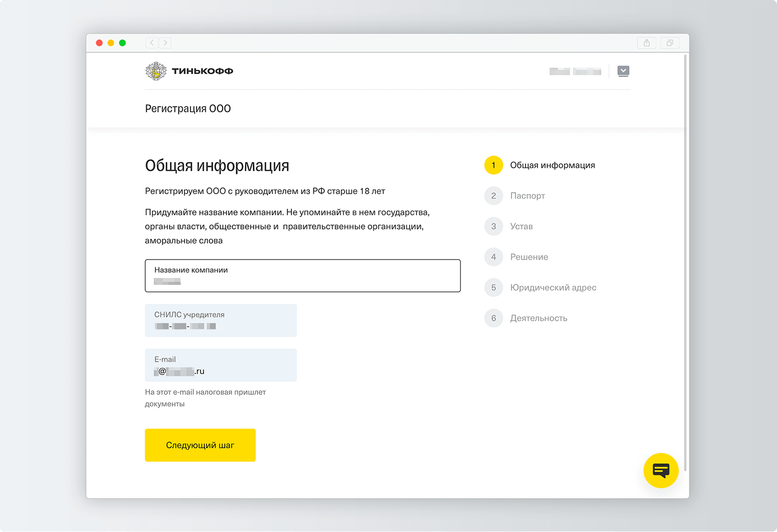The image size is (777, 532).
Task: Click the blurred user name in header
Action: point(575,71)
